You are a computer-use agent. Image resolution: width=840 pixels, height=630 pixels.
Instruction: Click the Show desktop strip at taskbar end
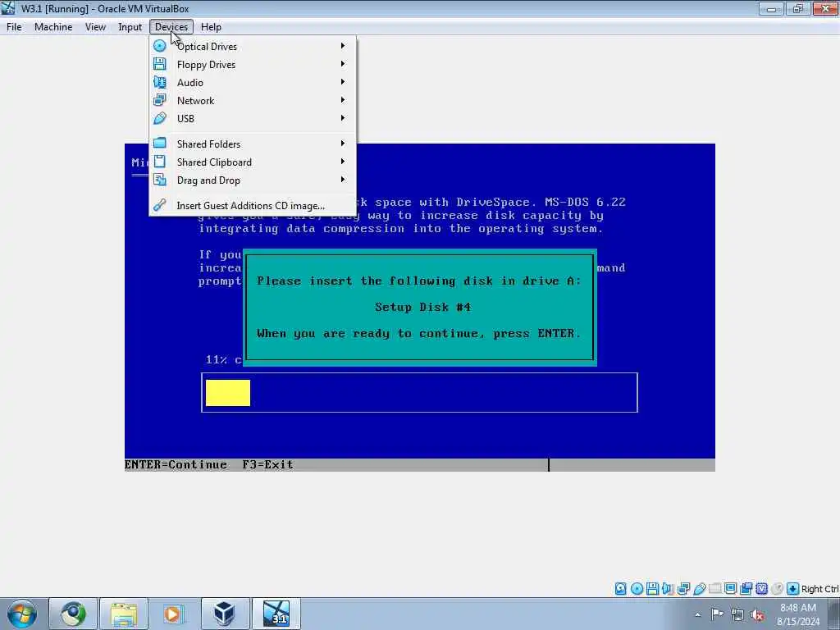834,614
